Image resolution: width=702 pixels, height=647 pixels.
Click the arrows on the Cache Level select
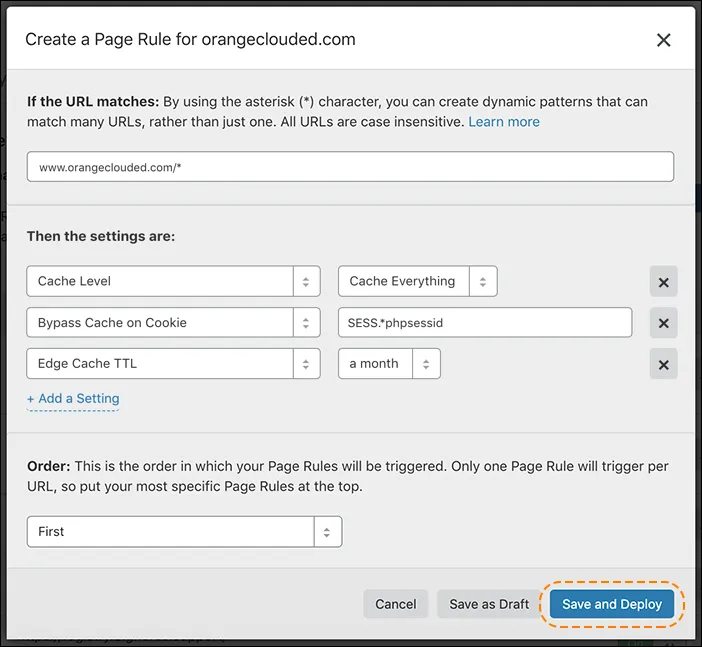306,282
